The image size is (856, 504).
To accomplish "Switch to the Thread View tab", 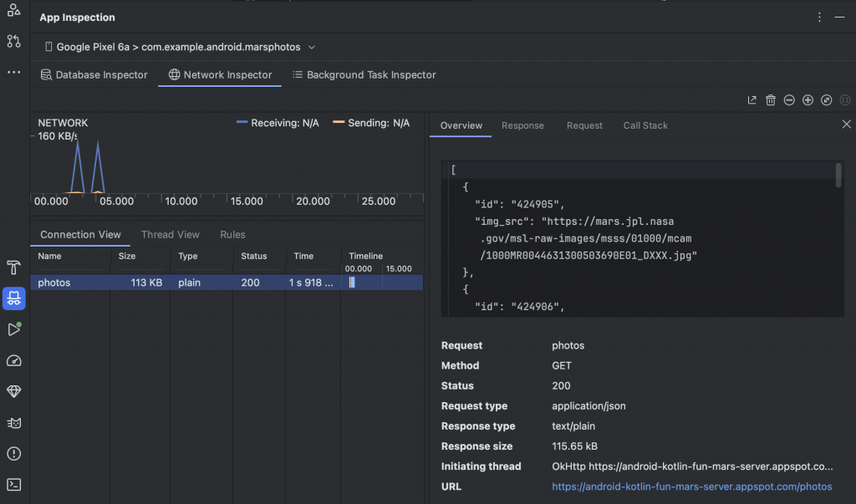I will click(171, 235).
